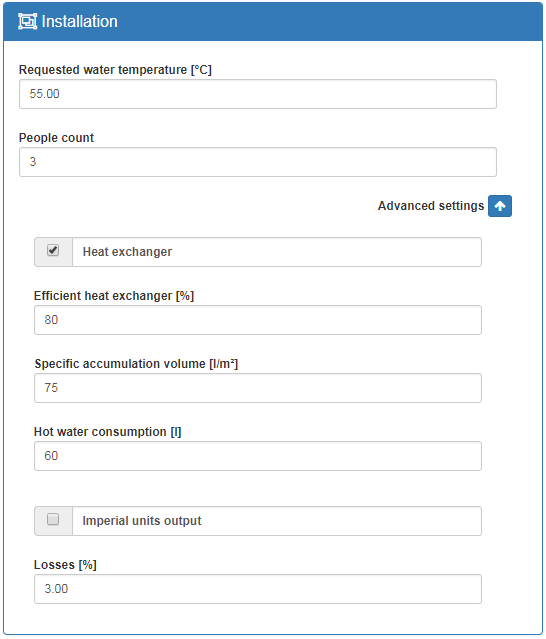Image resolution: width=546 pixels, height=639 pixels.
Task: Select the Efficient heat exchanger percentage field
Action: (258, 320)
